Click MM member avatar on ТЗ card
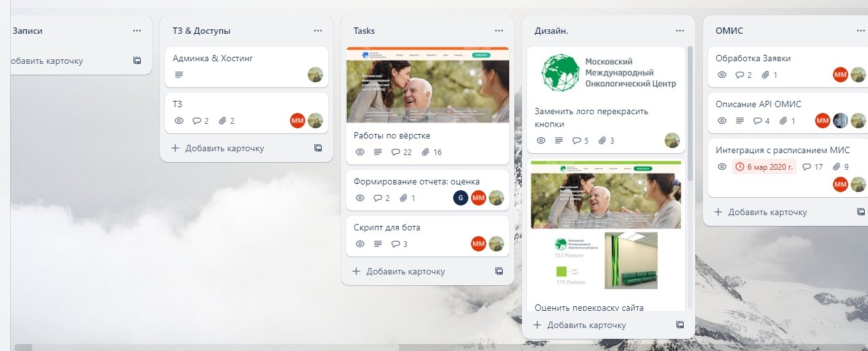This screenshot has height=351, width=868. click(x=298, y=121)
